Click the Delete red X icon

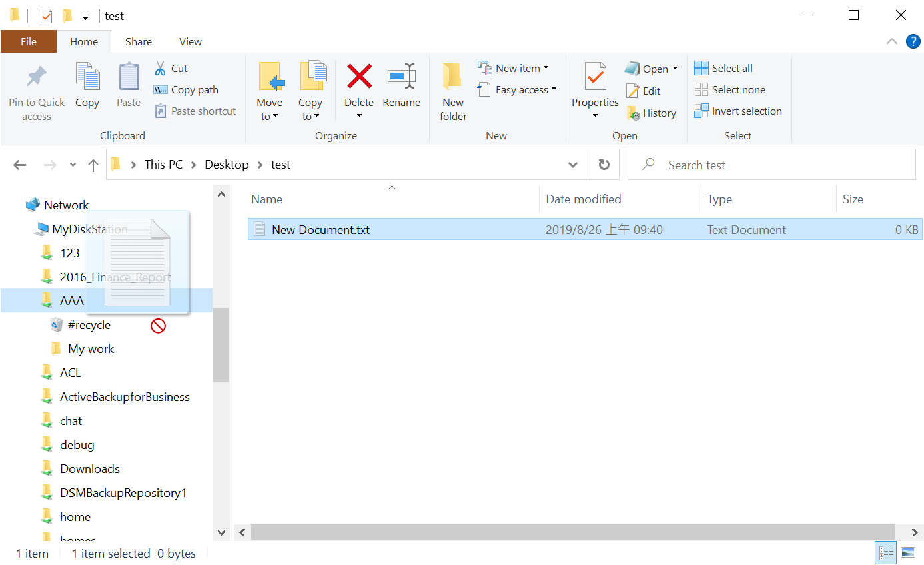(359, 77)
